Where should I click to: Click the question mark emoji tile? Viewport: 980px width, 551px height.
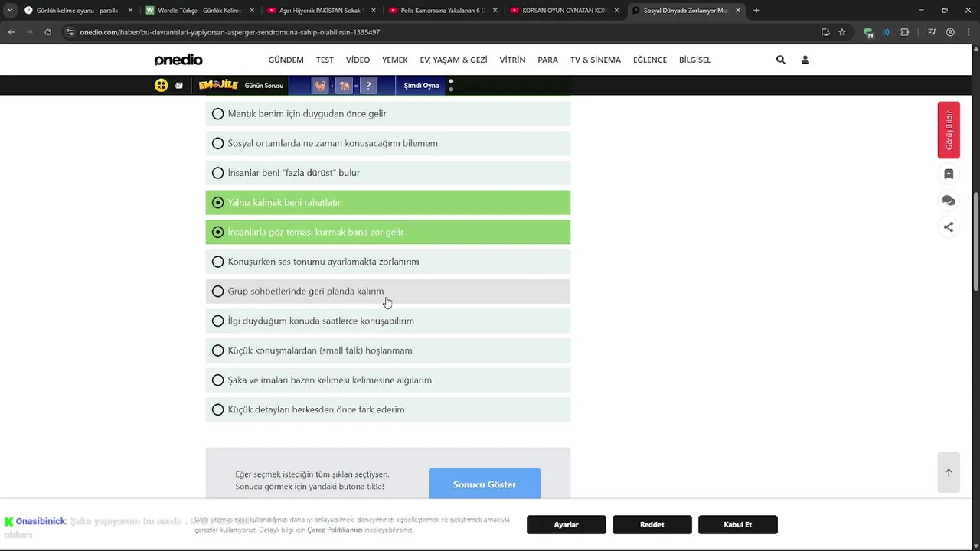tap(368, 86)
